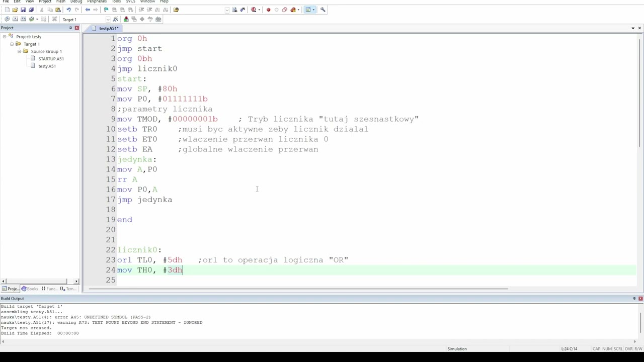The image size is (644, 362).
Task: Open the window layout dropdown button
Action: click(x=314, y=10)
